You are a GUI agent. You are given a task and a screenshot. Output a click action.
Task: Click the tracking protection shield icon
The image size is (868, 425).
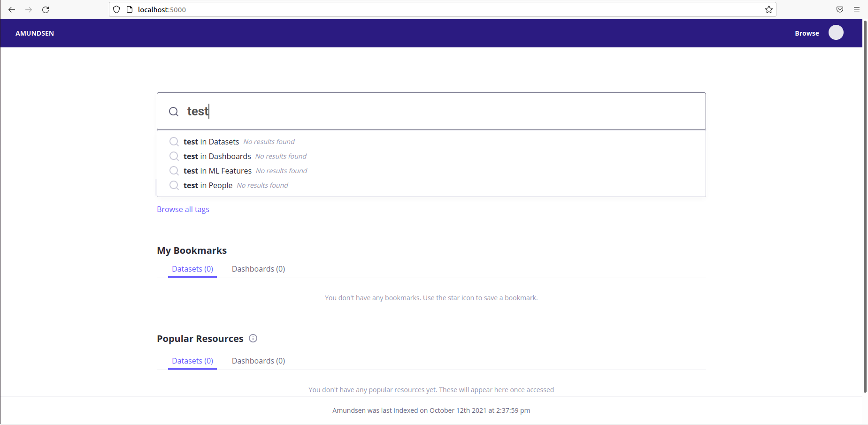coord(115,9)
